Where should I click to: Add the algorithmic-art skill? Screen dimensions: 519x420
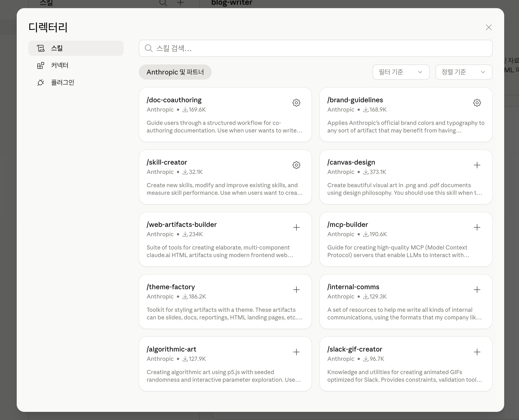pyautogui.click(x=296, y=352)
